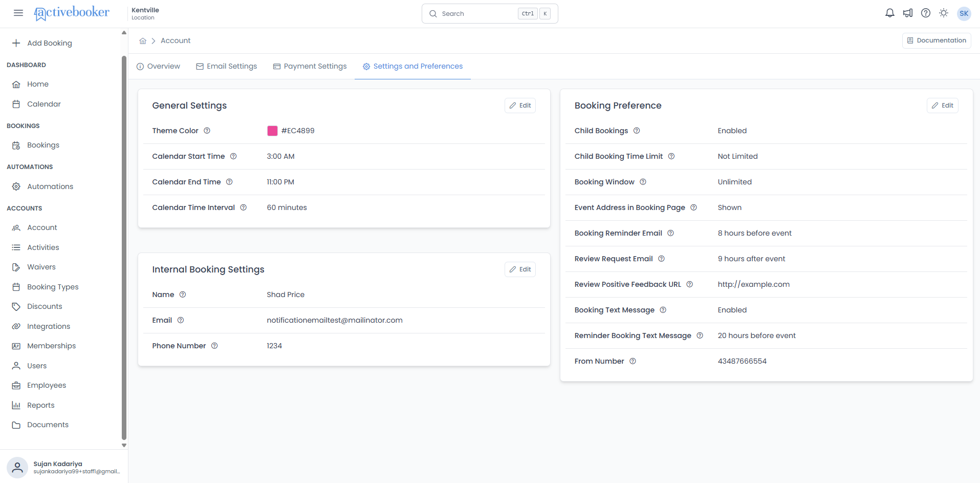This screenshot has width=980, height=483.
Task: Click the Account breadcrumb link
Action: click(x=176, y=40)
